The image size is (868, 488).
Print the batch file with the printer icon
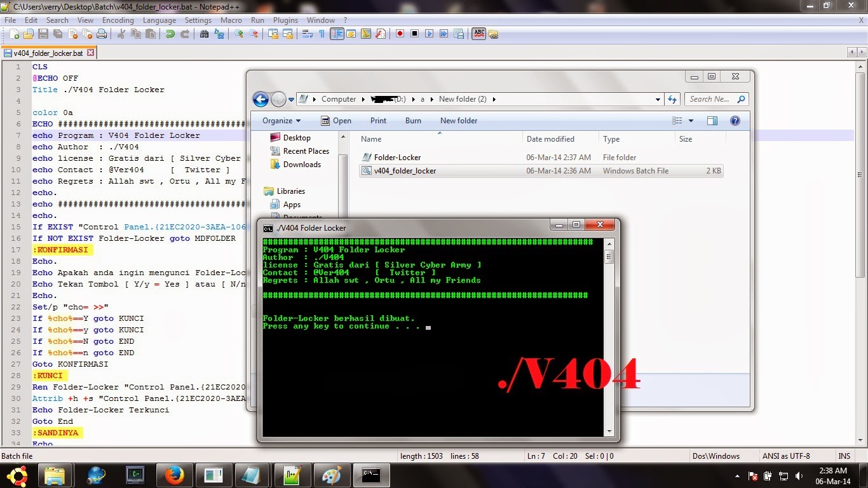[102, 34]
